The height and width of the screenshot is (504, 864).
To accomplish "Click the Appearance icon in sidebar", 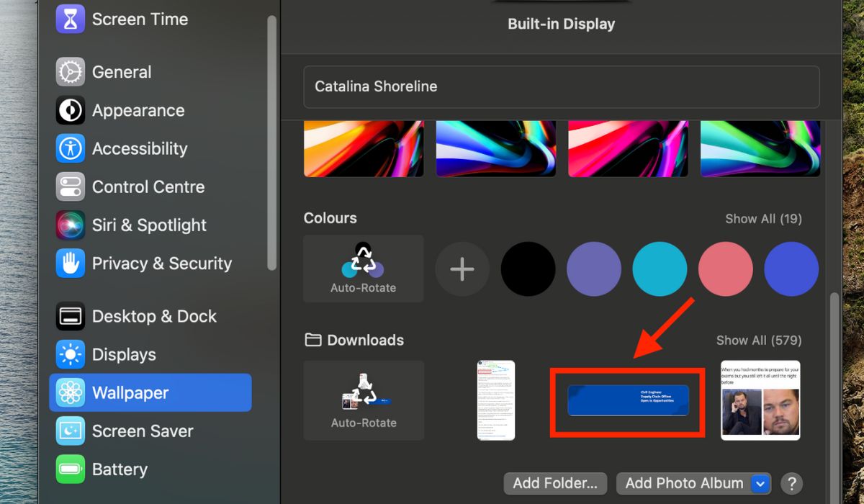I will point(70,110).
